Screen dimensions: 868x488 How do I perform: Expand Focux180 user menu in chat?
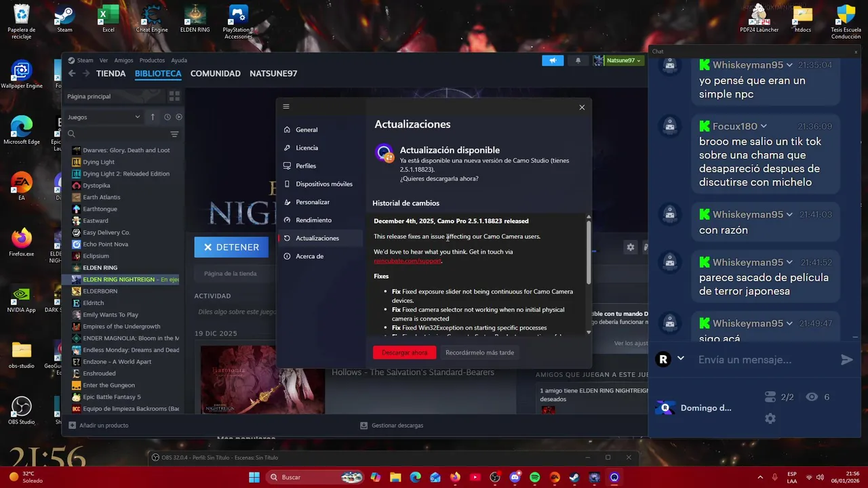(x=764, y=126)
